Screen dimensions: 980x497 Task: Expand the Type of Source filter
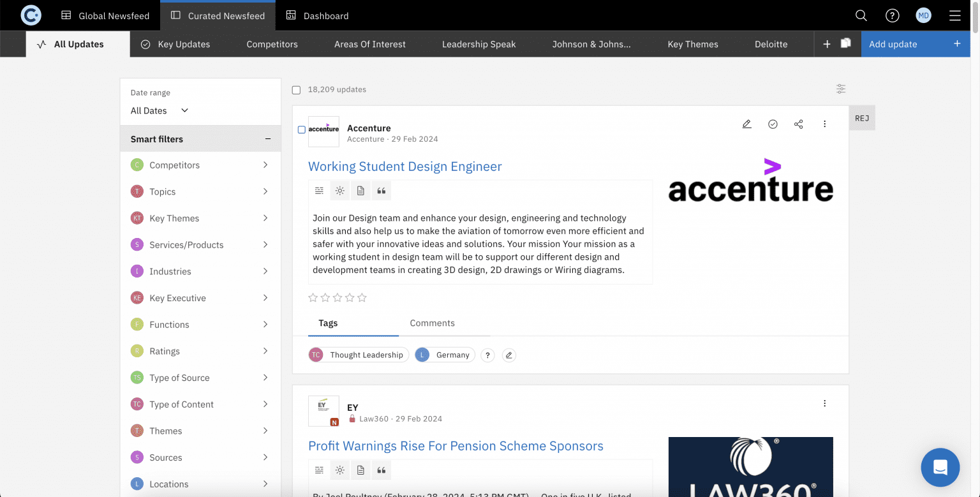point(265,378)
